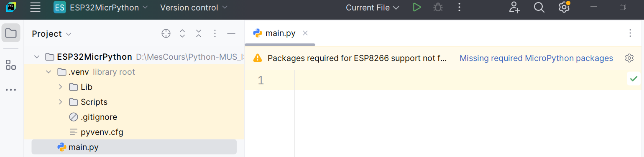Open the ESP32MicrPython project dropdown
The height and width of the screenshot is (157, 644).
pos(101,8)
